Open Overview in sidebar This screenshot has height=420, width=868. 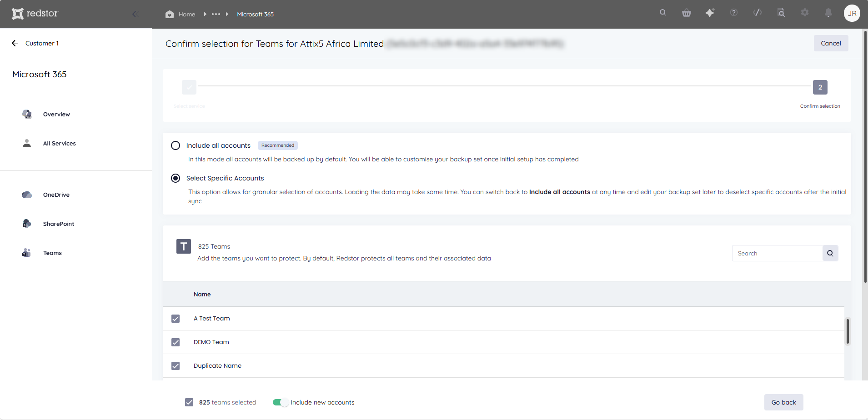pyautogui.click(x=56, y=115)
